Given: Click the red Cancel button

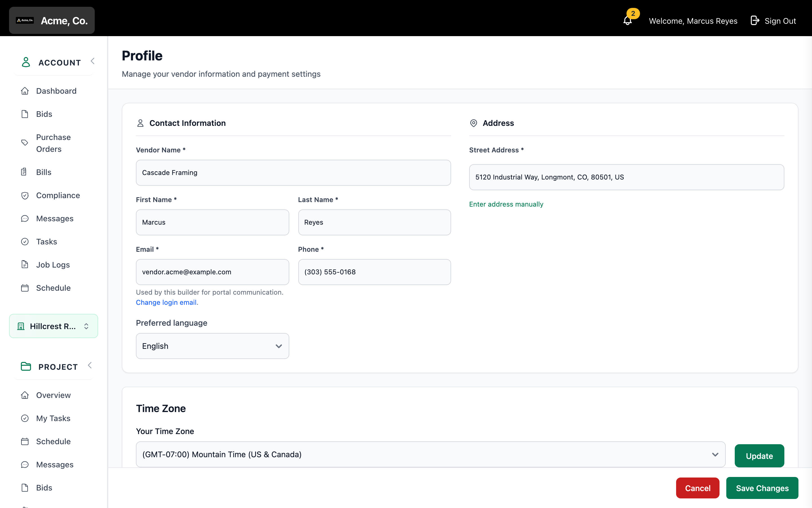Looking at the screenshot, I should (698, 488).
